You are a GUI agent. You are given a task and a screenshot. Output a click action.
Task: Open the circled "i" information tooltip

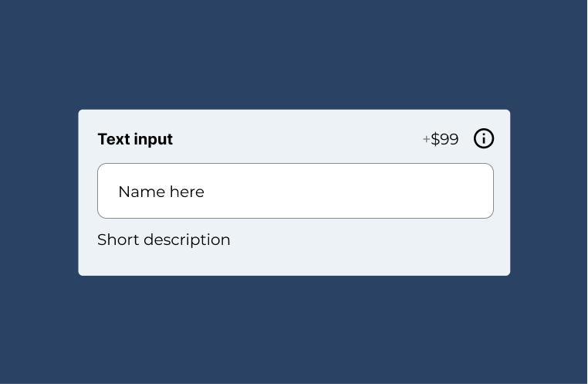(x=484, y=138)
